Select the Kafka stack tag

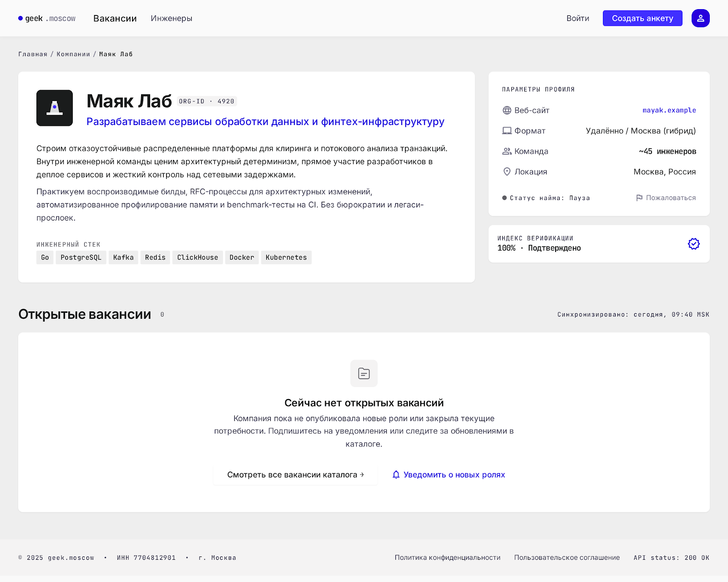123,257
